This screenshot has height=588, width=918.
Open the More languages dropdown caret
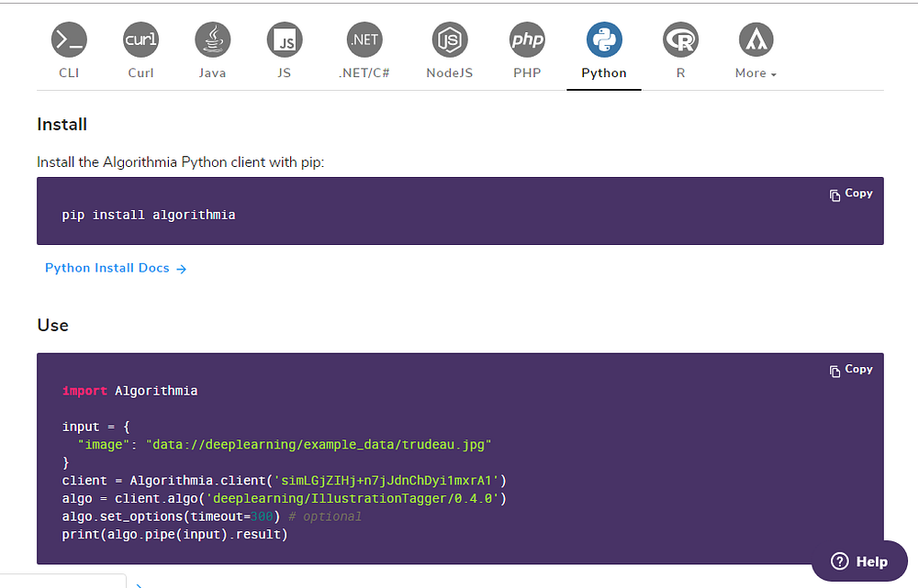pos(773,74)
